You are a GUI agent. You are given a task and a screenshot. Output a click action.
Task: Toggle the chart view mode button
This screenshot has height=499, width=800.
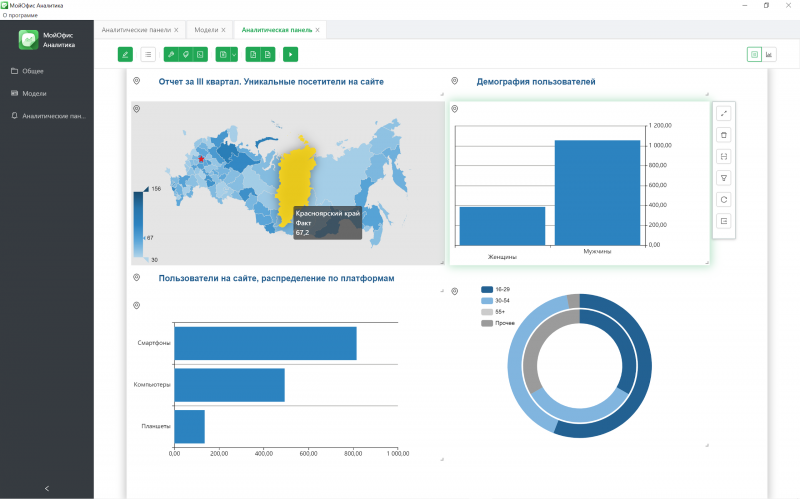(769, 54)
